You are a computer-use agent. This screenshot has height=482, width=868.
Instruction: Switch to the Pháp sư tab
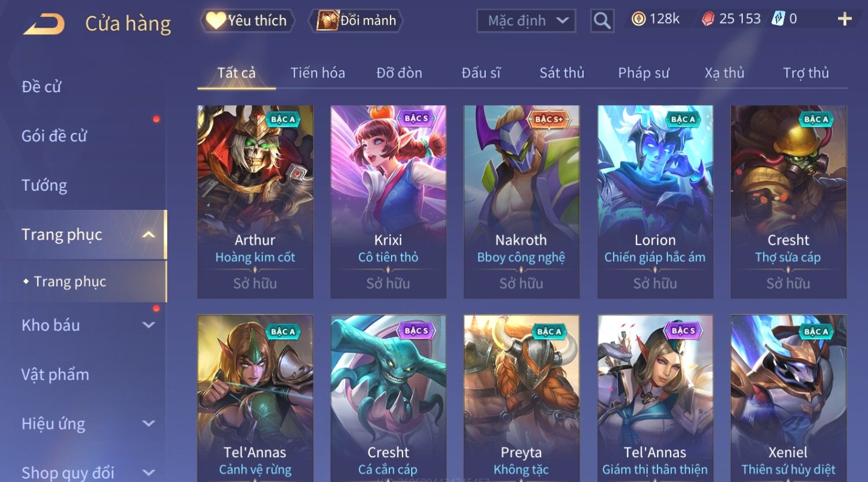click(x=644, y=73)
